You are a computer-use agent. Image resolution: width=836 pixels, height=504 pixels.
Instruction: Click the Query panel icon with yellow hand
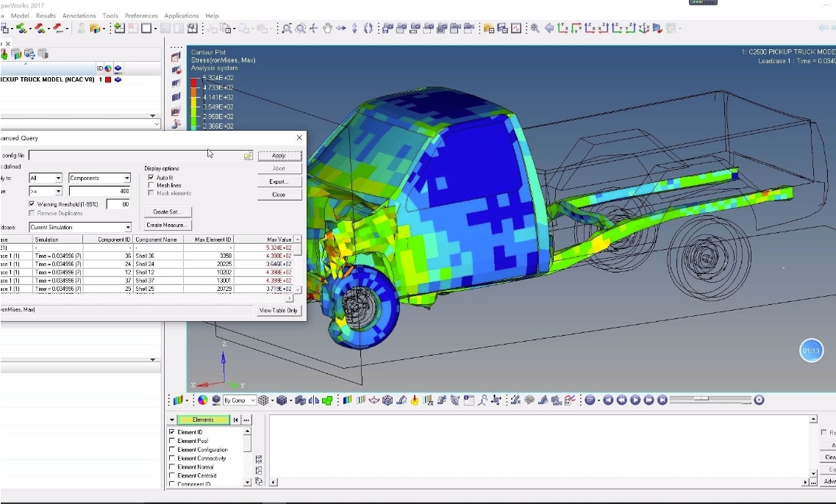pyautogui.click(x=414, y=400)
